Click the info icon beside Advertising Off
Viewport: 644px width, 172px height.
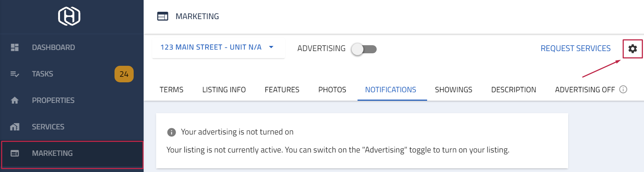pyautogui.click(x=623, y=89)
